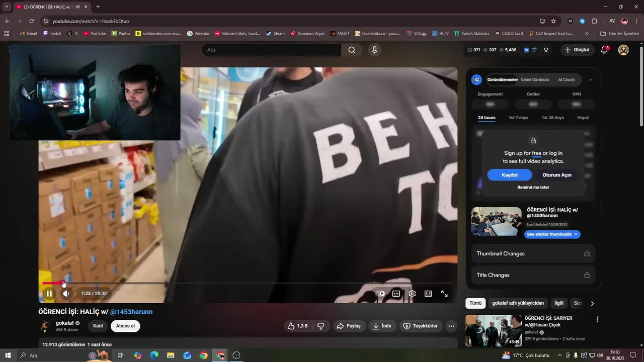Open the ÖĞRENCİ İŞİ: SARIYER video thumbnail
The width and height of the screenshot is (644, 362).
coord(494,331)
